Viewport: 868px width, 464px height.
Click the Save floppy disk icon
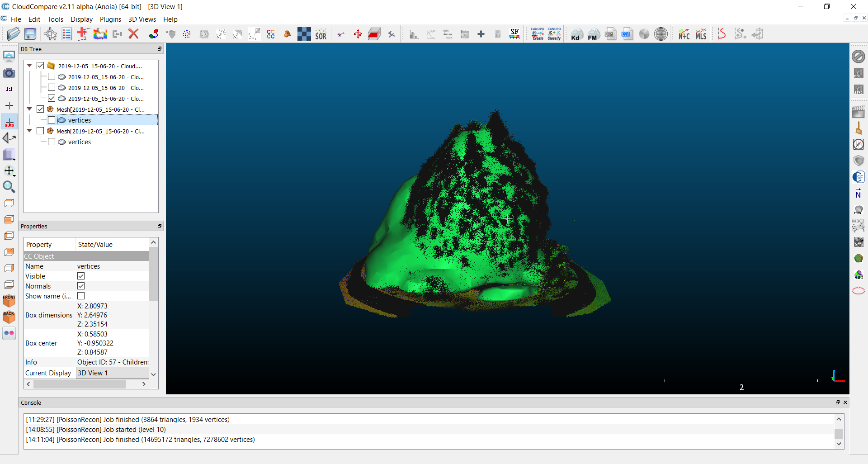click(30, 34)
